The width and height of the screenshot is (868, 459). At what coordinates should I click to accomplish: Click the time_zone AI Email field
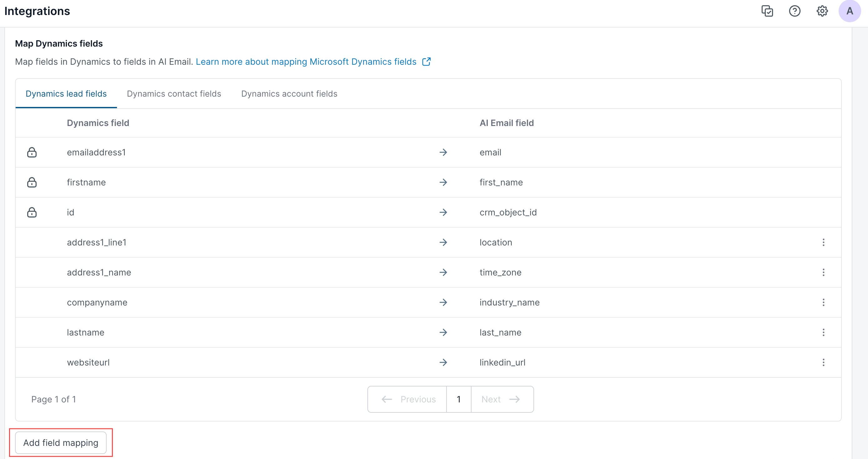pos(500,272)
